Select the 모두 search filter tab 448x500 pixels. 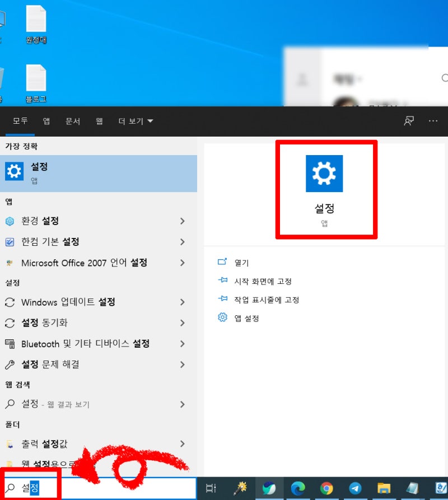point(20,121)
